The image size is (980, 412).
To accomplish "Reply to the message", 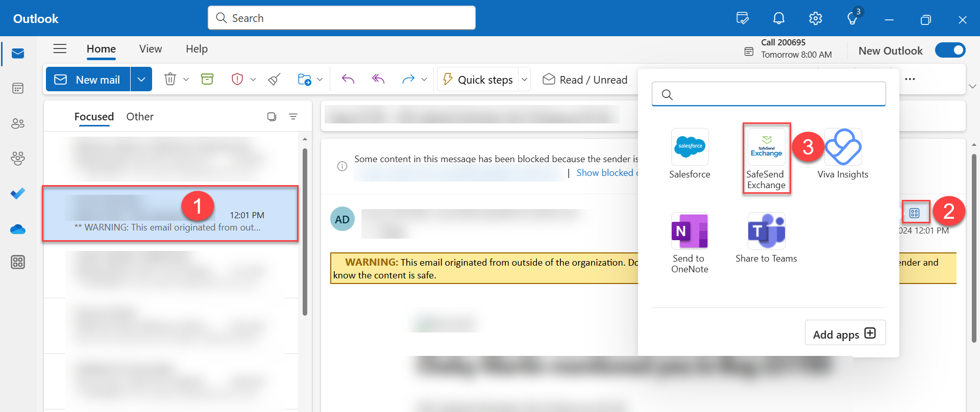I will [348, 79].
